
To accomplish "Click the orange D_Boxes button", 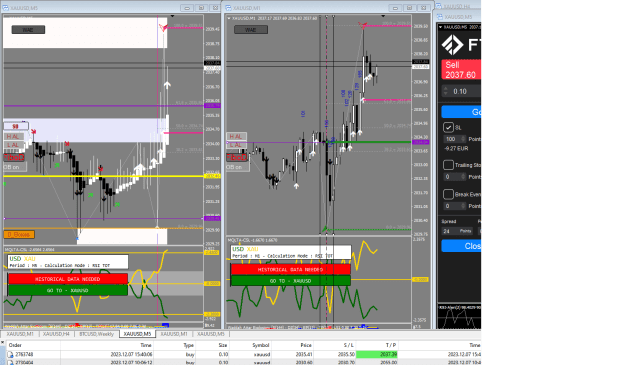I will (19, 234).
